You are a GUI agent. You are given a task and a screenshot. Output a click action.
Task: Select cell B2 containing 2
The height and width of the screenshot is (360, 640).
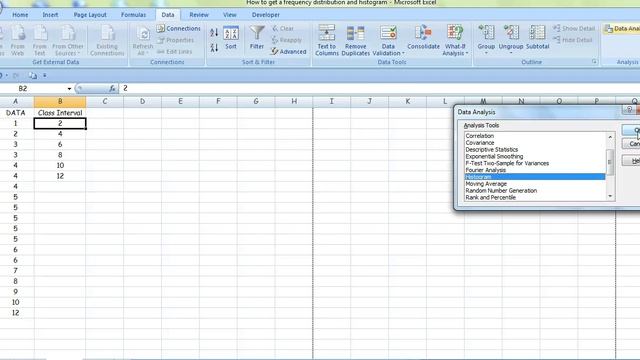coord(60,123)
